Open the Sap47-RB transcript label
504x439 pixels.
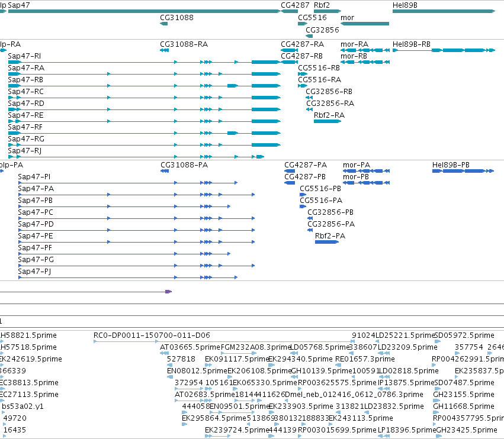coord(25,80)
